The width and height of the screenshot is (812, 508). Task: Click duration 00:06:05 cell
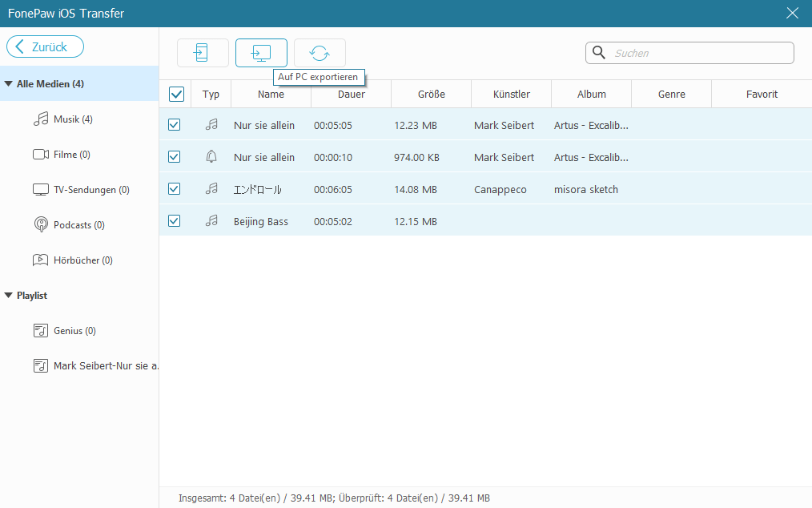click(333, 190)
